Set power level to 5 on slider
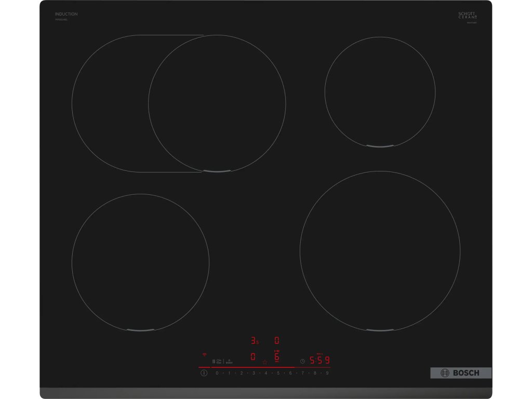 (278, 373)
